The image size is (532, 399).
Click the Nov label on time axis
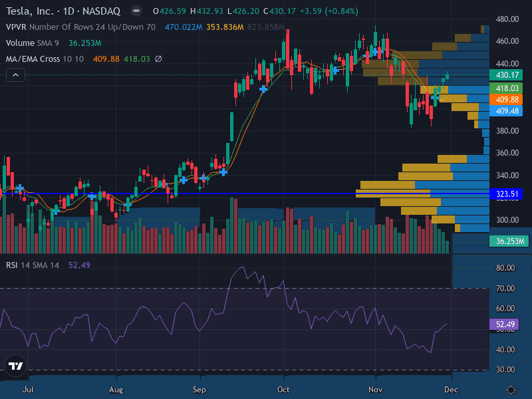coord(376,390)
